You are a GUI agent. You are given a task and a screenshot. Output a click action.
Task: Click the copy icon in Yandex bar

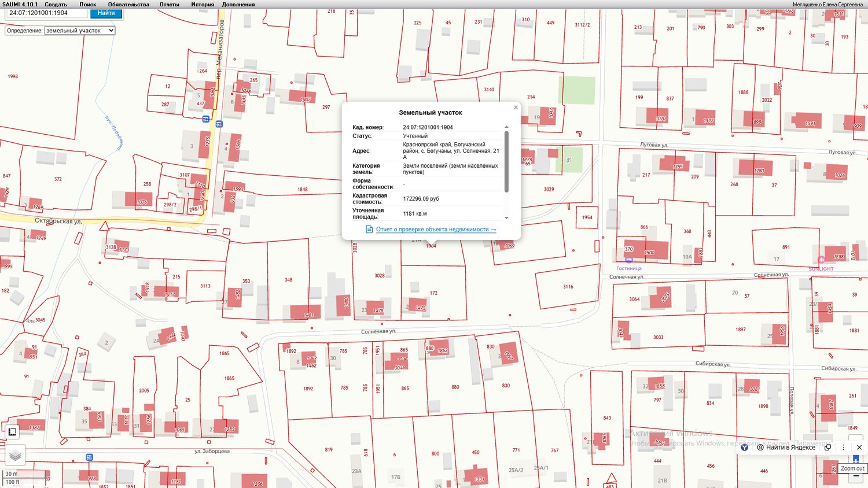pyautogui.click(x=827, y=448)
